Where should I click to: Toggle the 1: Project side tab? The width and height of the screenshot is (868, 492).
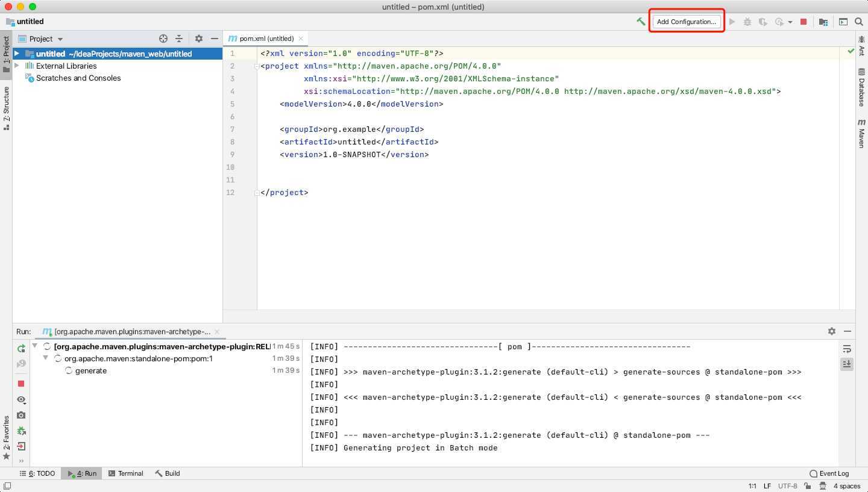pyautogui.click(x=6, y=55)
